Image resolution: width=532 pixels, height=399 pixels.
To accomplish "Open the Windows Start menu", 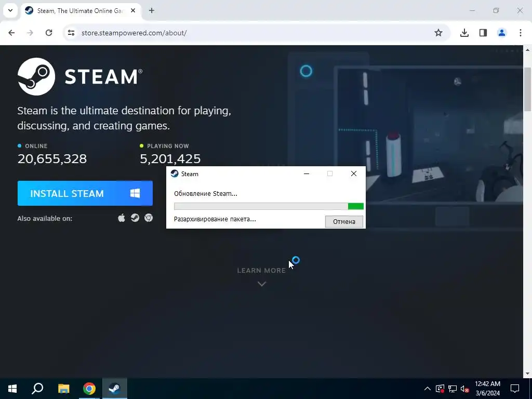I will pyautogui.click(x=12, y=389).
